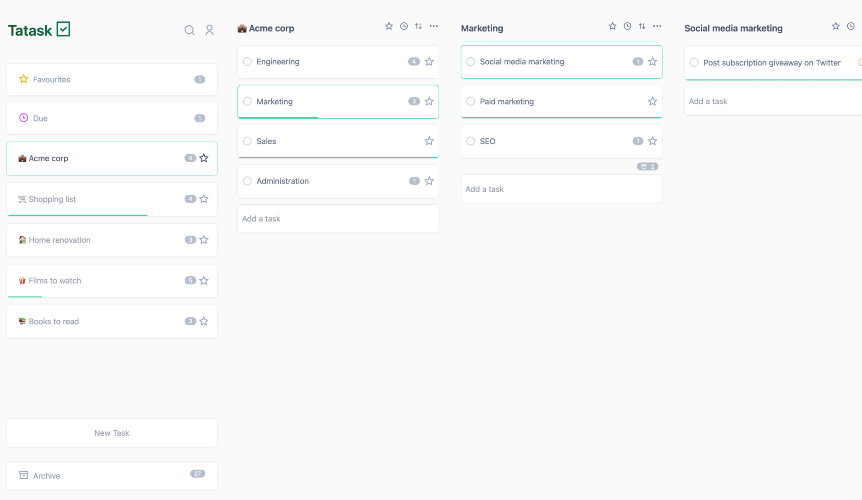Image resolution: width=862 pixels, height=500 pixels.
Task: Star the Engineering task
Action: pos(429,62)
